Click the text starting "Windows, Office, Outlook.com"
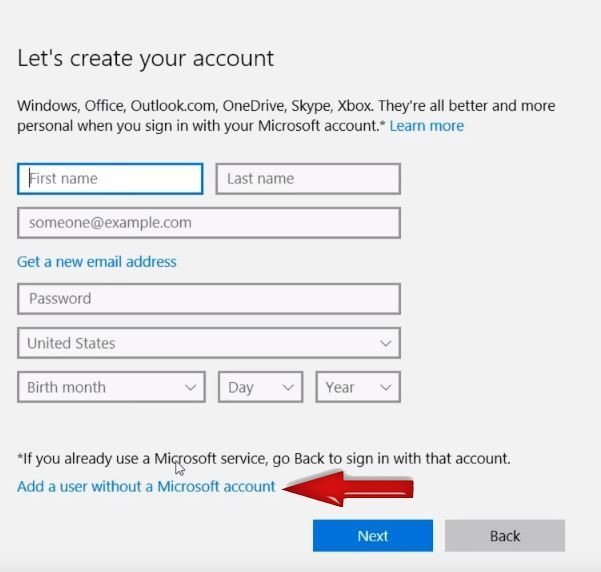This screenshot has height=572, width=601. click(286, 115)
